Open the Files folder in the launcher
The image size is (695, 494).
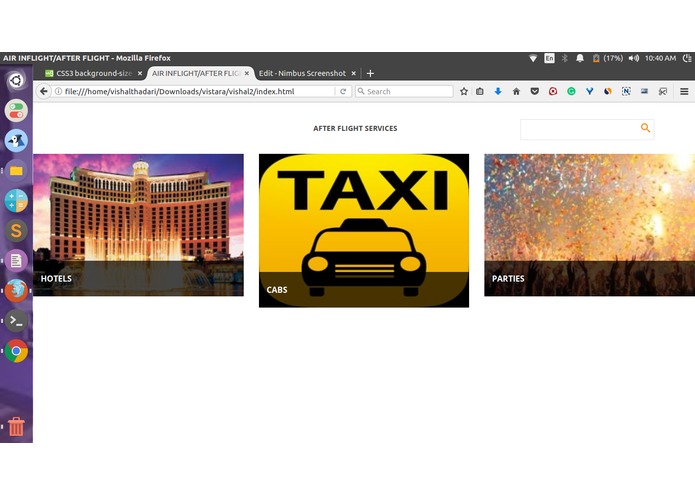click(x=16, y=171)
